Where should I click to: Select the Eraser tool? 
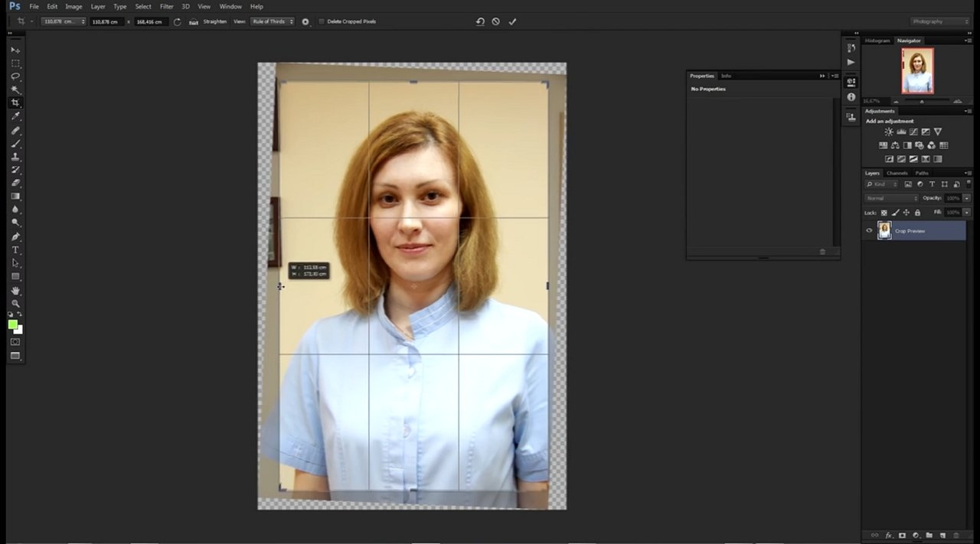click(x=15, y=183)
